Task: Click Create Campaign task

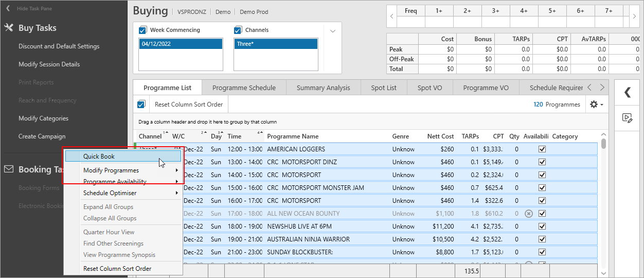Action: point(42,136)
